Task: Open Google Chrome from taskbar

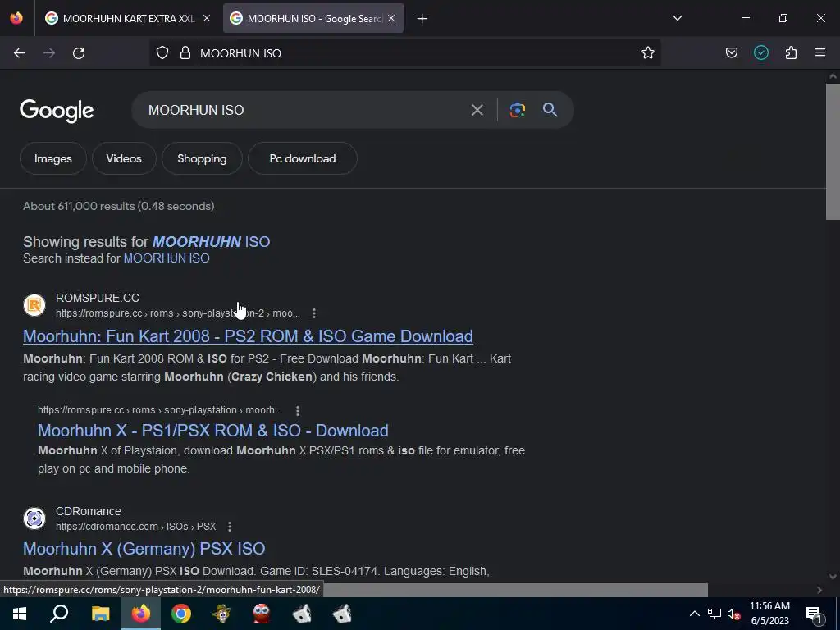Action: [181, 614]
